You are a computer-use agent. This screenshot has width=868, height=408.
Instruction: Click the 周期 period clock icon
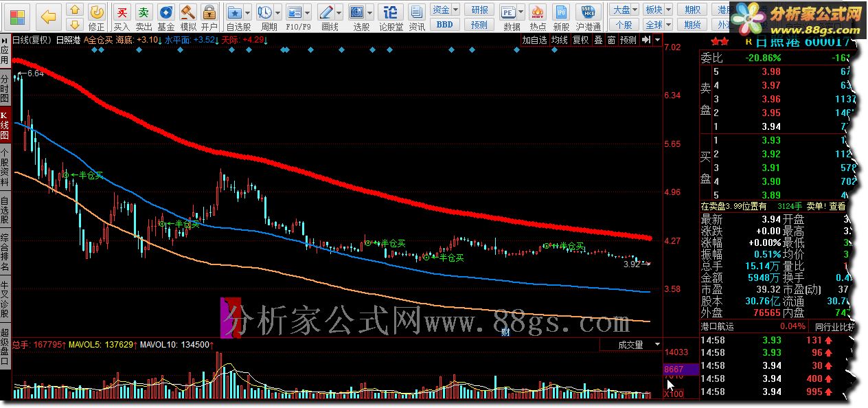[265, 12]
